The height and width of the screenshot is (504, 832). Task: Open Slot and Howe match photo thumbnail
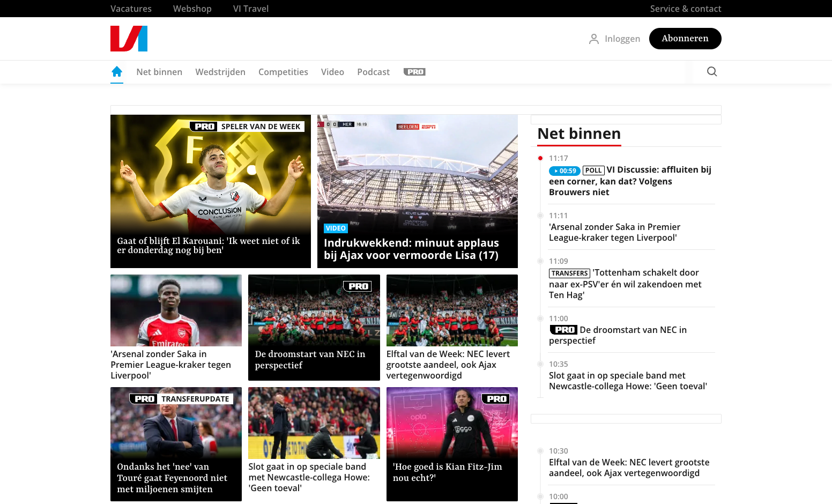click(314, 423)
